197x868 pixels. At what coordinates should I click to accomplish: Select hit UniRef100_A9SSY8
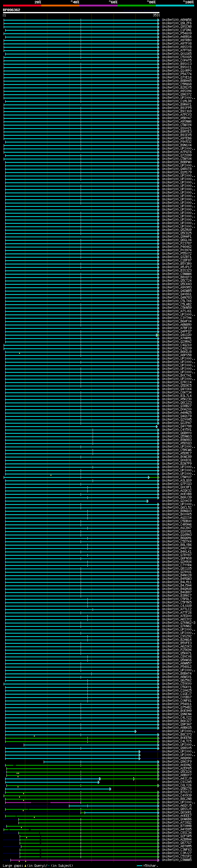177,47
